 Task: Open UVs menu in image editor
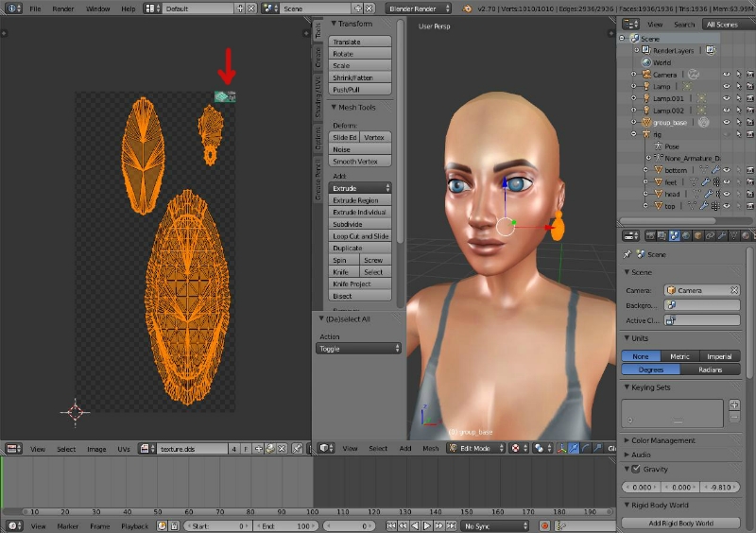pyautogui.click(x=123, y=449)
